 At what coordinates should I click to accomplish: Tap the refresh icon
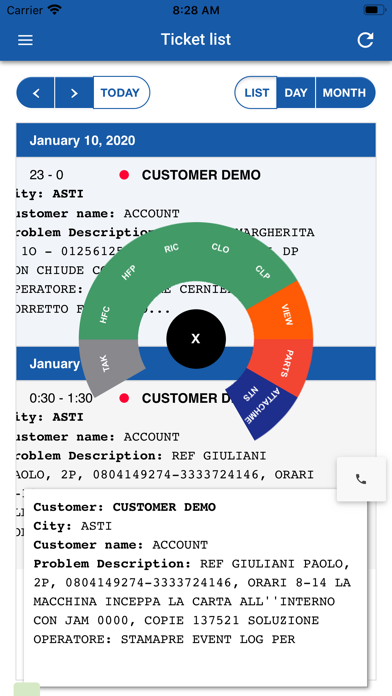(365, 40)
